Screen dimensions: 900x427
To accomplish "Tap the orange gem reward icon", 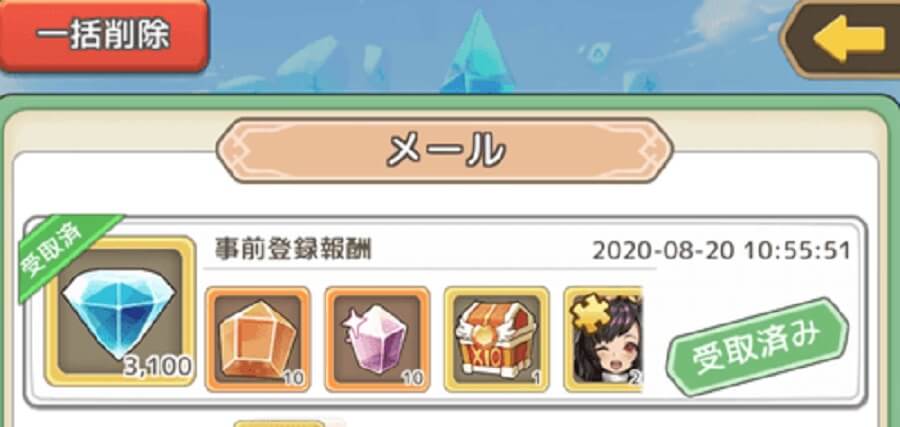I will 258,339.
